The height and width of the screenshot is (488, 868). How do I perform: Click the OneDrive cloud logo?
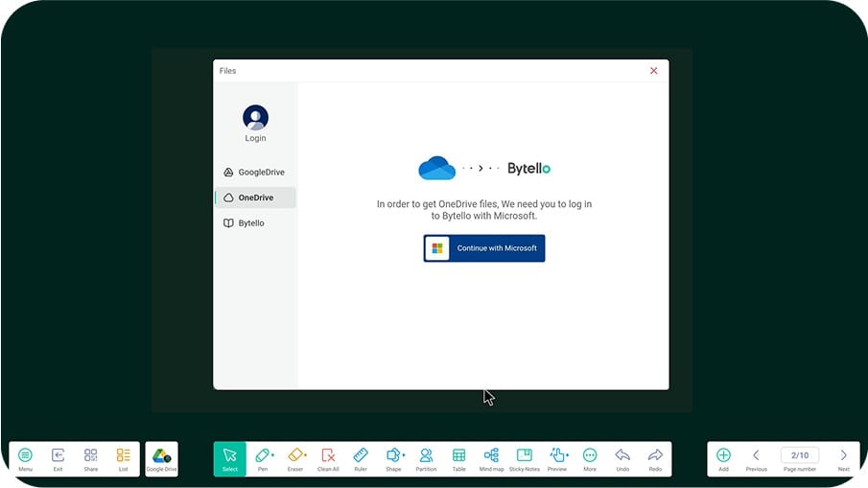click(x=436, y=168)
